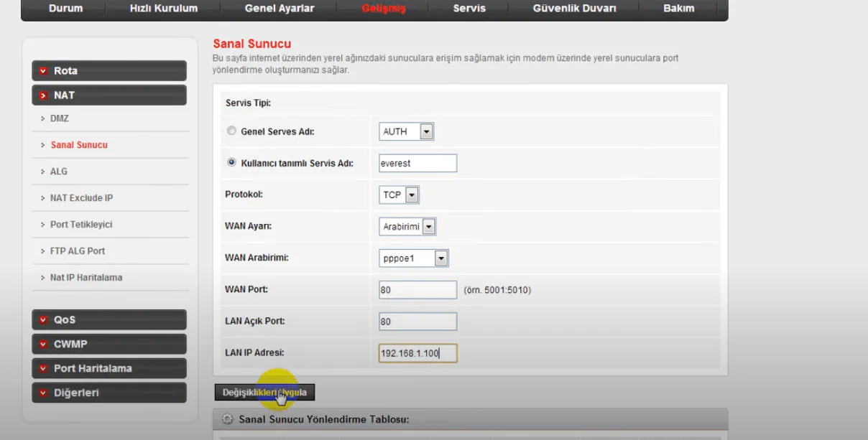Image resolution: width=868 pixels, height=440 pixels.
Task: Click the arrow icon on CWMP section
Action: pyautogui.click(x=44, y=345)
